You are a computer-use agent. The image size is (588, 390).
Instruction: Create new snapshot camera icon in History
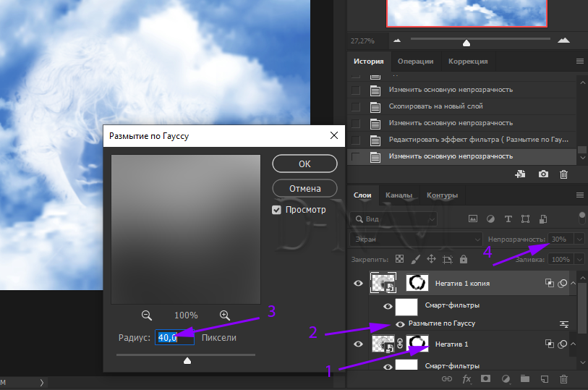point(543,174)
